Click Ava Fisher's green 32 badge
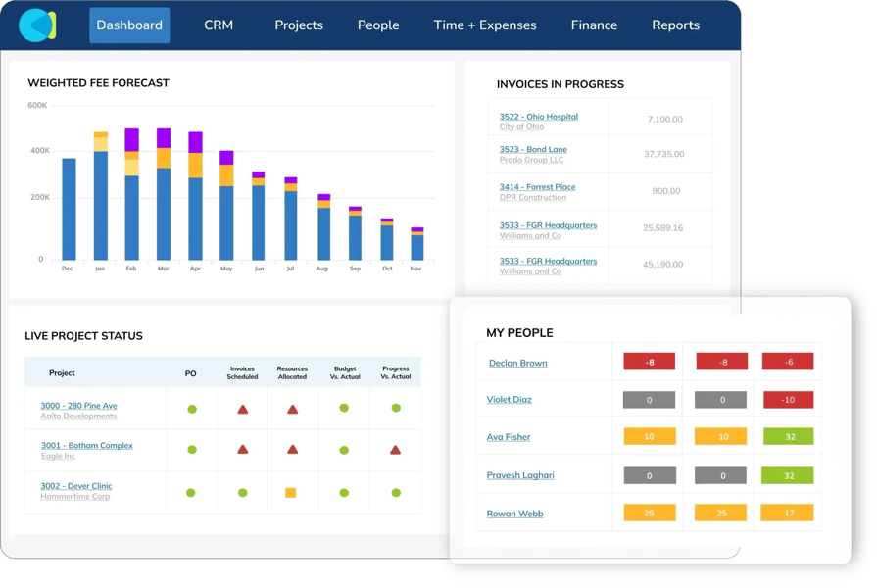The image size is (877, 588). tap(788, 437)
